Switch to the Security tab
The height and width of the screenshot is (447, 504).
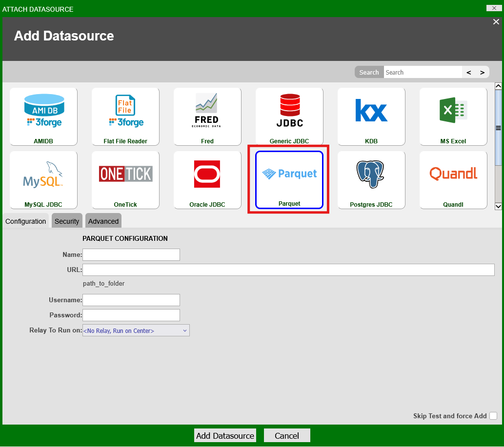[67, 221]
